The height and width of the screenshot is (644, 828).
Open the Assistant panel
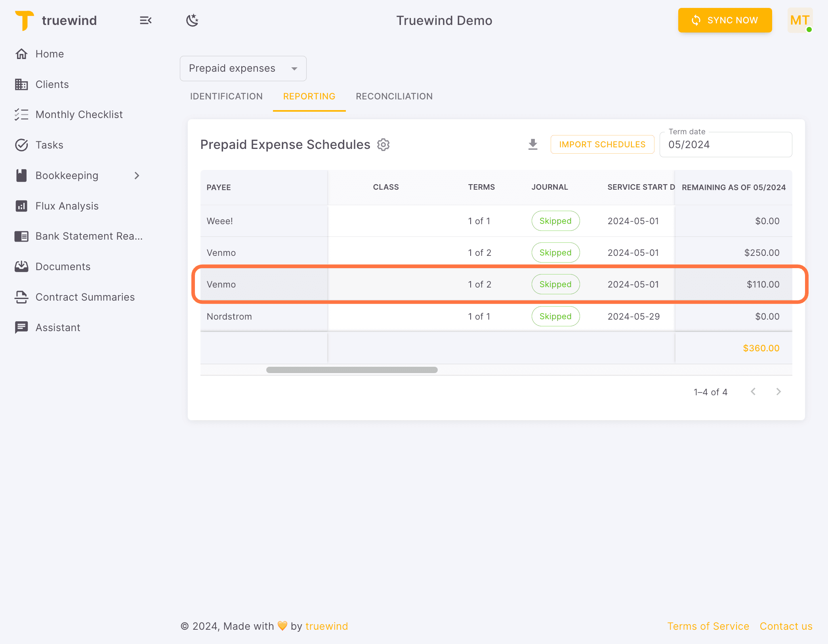coord(58,328)
